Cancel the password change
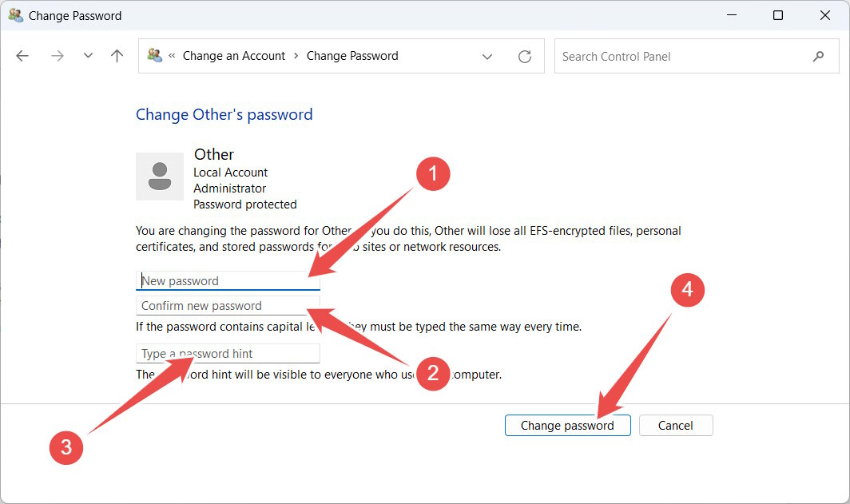This screenshot has height=504, width=850. tap(676, 425)
